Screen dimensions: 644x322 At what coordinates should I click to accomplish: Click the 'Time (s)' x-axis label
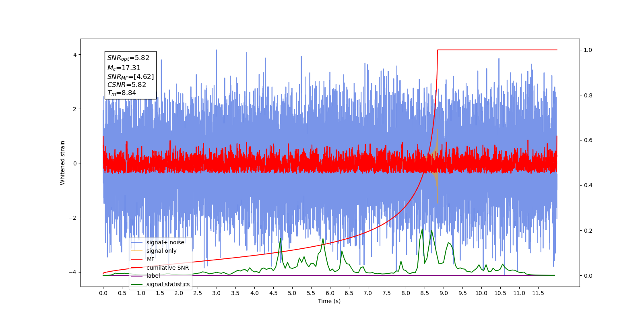(x=329, y=301)
